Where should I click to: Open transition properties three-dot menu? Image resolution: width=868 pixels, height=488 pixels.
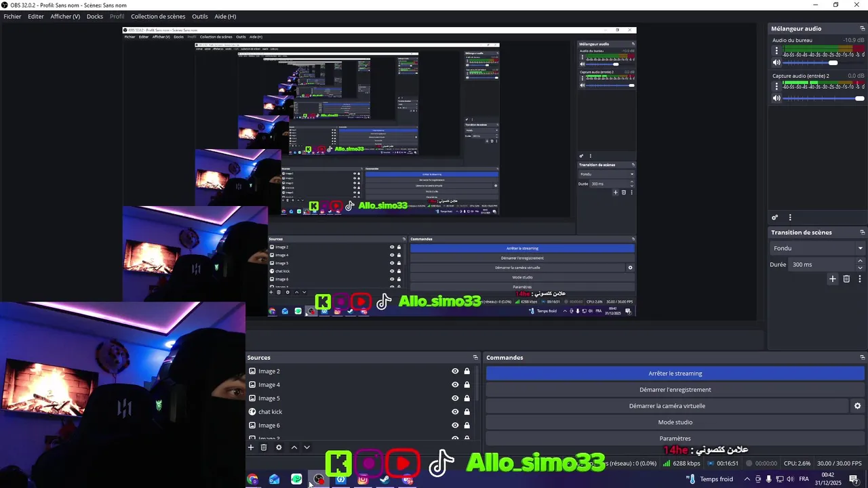[860, 279]
